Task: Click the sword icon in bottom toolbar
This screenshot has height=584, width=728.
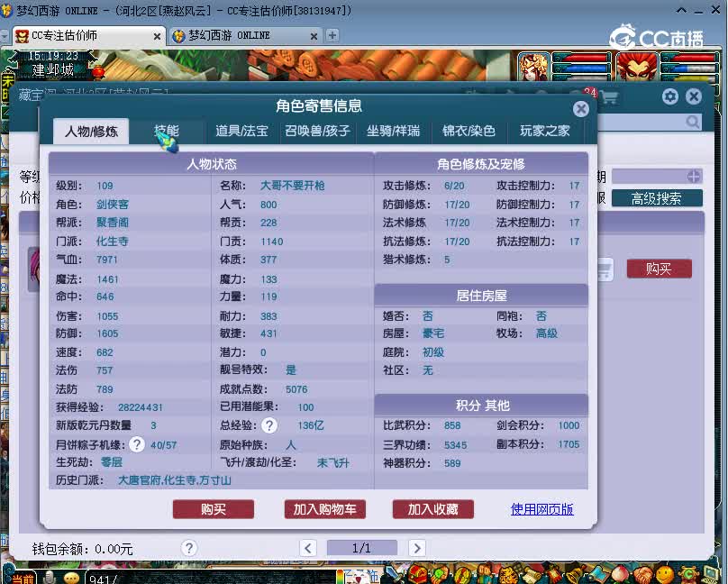Action: 394,573
